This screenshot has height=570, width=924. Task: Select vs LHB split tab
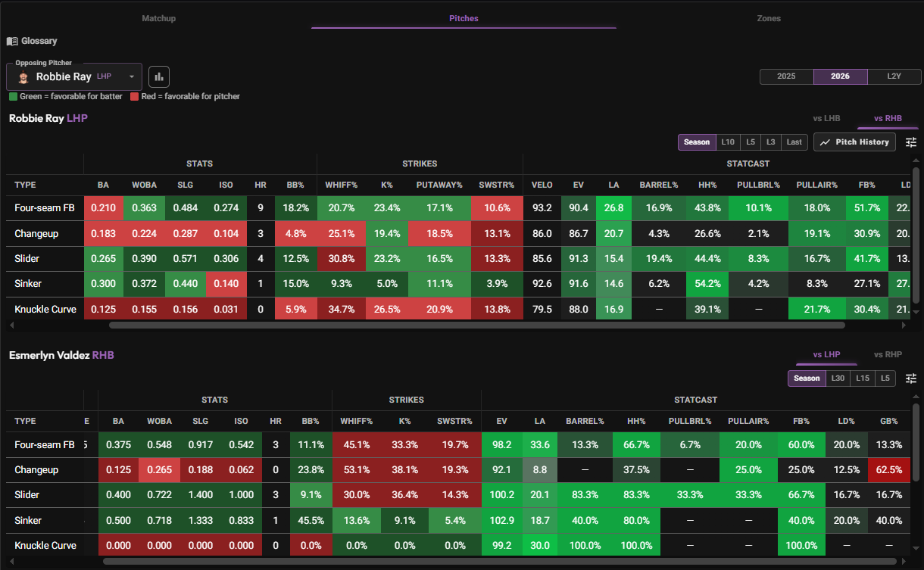(826, 118)
